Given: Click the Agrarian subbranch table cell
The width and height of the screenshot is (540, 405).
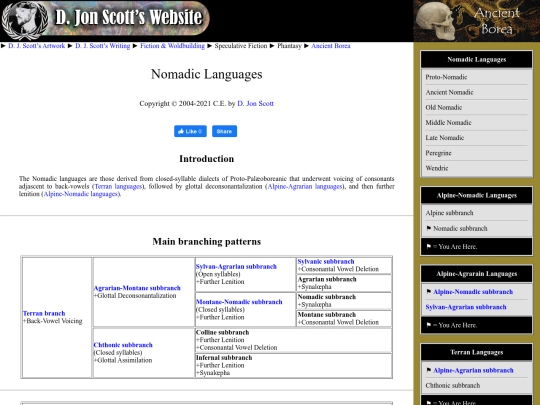Looking at the screenshot, I should (x=344, y=283).
